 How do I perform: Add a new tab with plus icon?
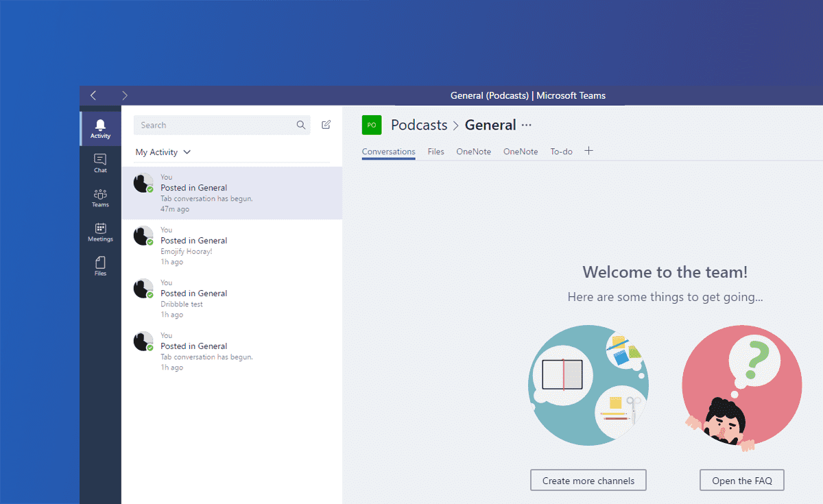point(588,151)
